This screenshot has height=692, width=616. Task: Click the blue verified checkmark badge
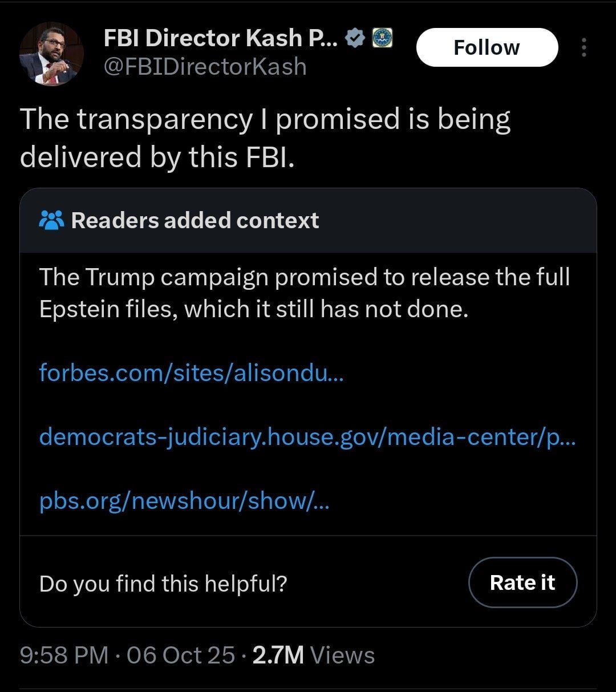pyautogui.click(x=356, y=38)
